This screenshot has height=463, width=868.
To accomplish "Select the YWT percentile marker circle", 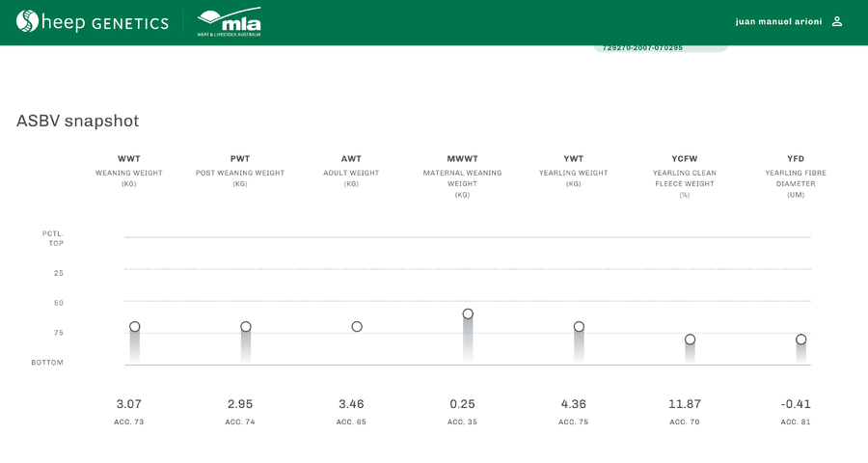I will click(x=579, y=327).
